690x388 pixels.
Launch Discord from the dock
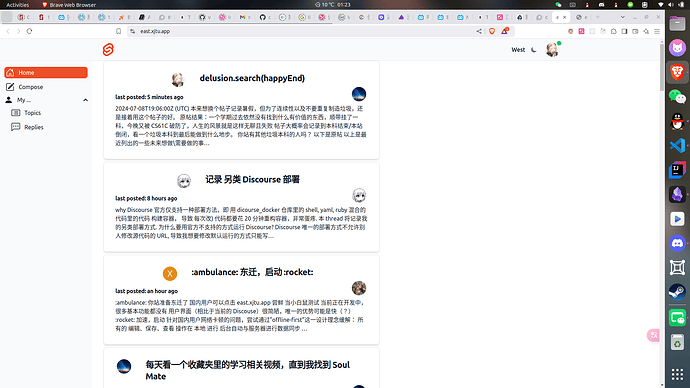(677, 243)
